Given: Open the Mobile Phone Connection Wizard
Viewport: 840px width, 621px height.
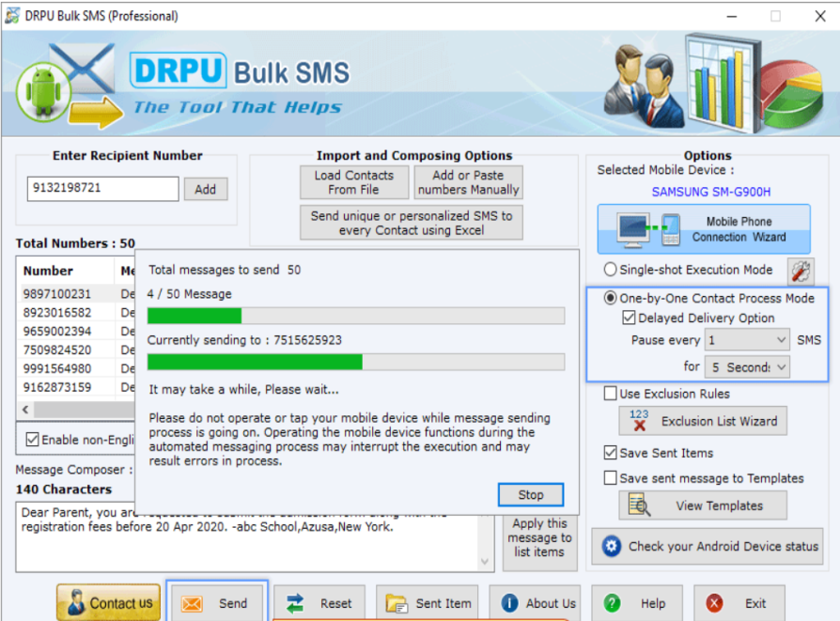Looking at the screenshot, I should tap(704, 229).
